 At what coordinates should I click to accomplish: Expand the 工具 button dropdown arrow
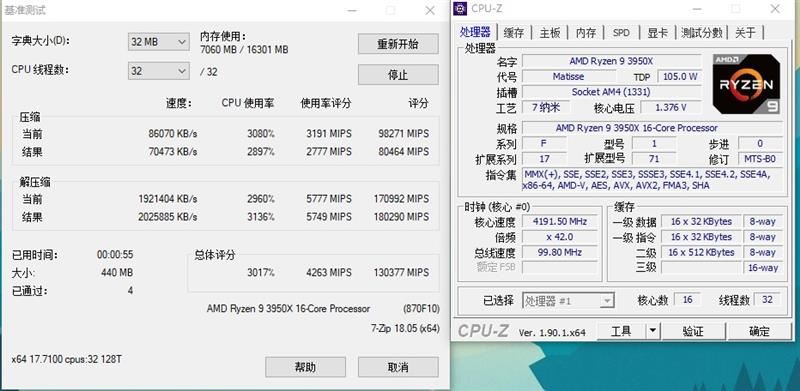[653, 331]
